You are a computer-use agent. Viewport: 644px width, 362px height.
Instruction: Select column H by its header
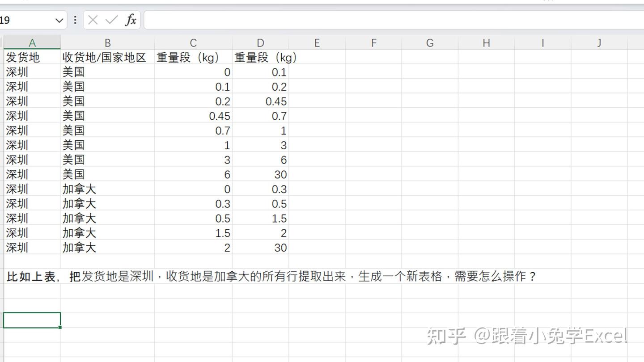point(486,42)
